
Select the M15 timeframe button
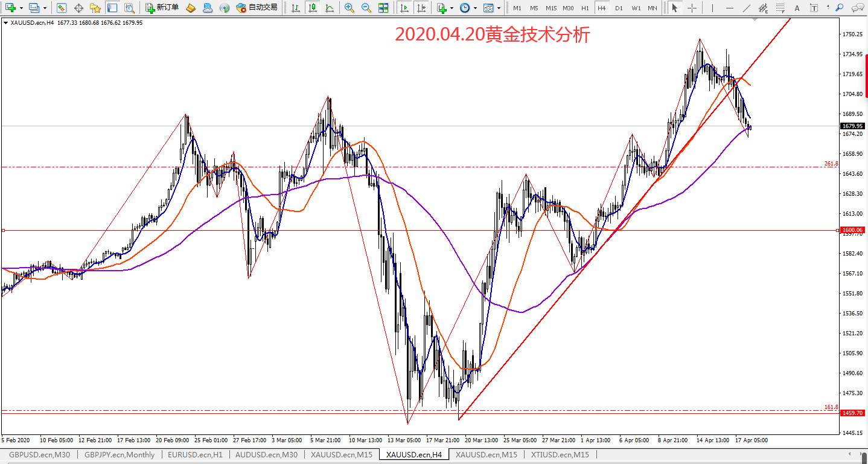click(x=551, y=8)
